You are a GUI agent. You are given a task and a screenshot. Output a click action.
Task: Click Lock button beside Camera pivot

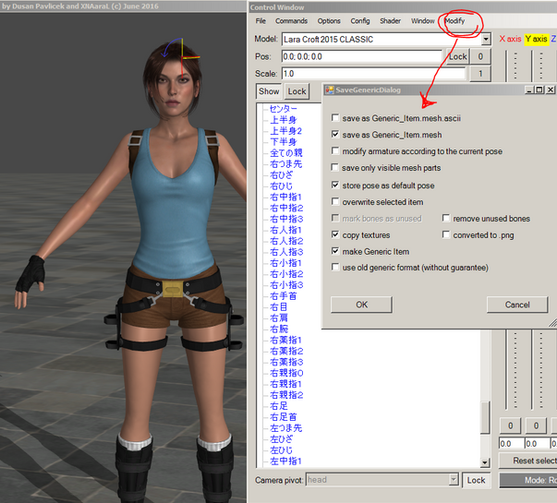pos(476,480)
